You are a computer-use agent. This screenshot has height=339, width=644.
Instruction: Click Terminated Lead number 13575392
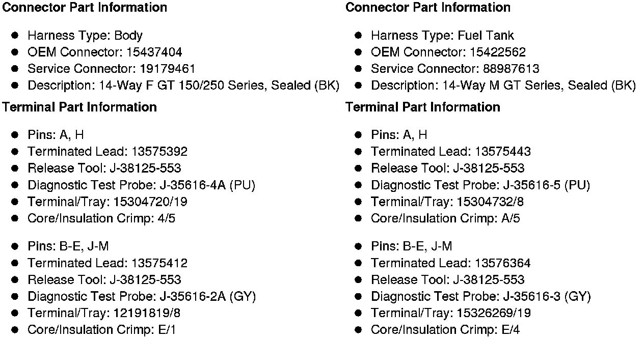click(x=159, y=152)
